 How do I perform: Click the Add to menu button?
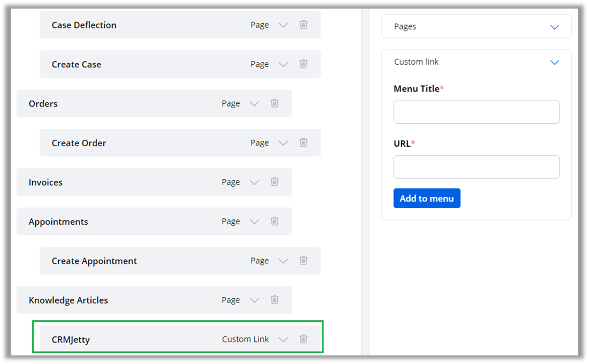[x=427, y=198]
